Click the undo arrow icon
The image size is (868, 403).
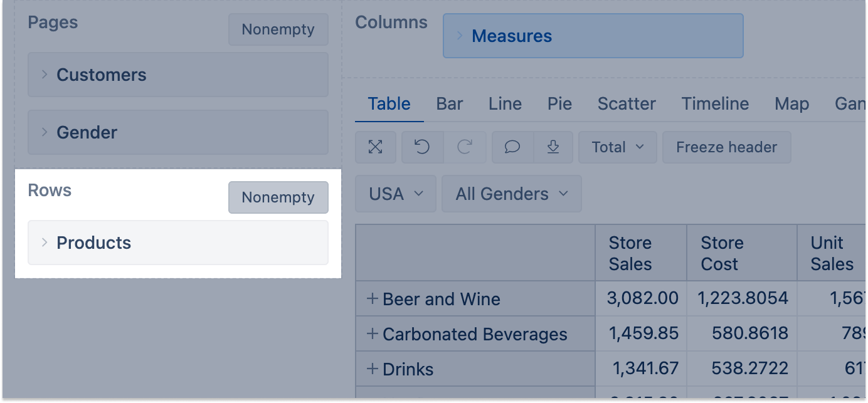[422, 147]
